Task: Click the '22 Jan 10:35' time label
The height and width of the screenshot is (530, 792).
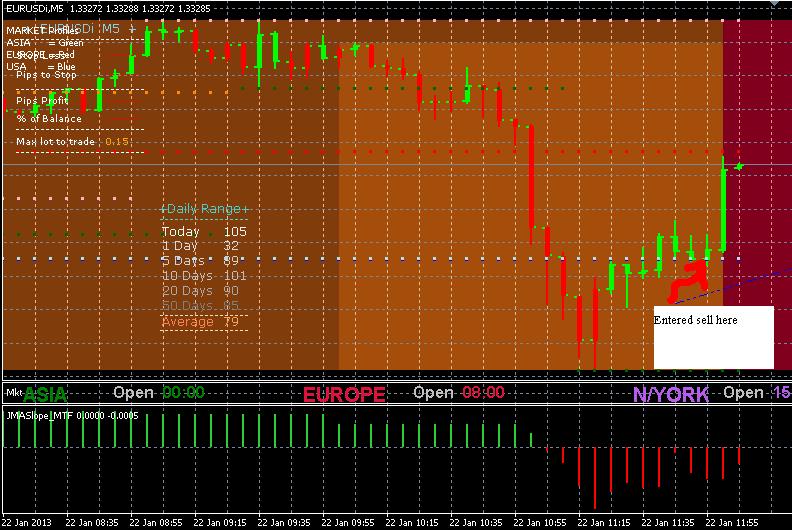Action: (476, 522)
